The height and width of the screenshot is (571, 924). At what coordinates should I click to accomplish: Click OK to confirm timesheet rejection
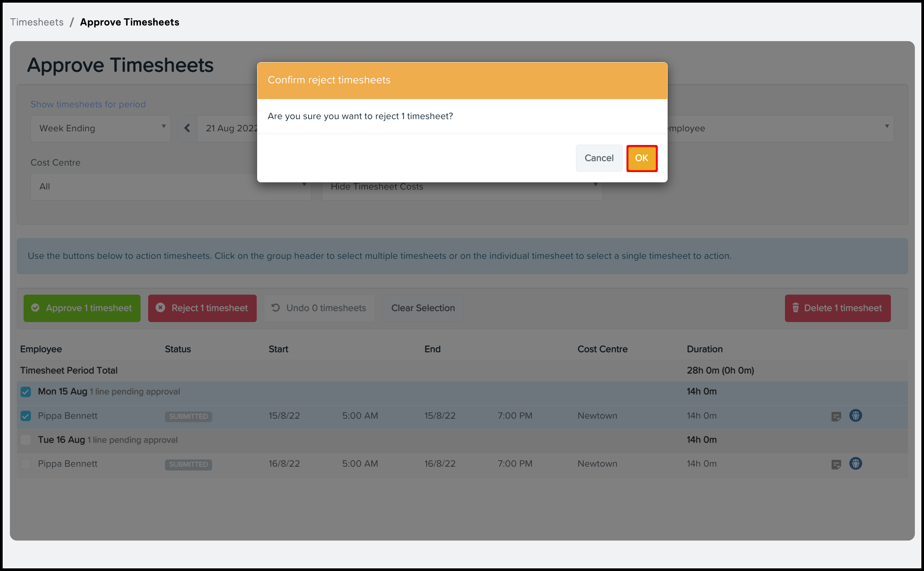[641, 158]
